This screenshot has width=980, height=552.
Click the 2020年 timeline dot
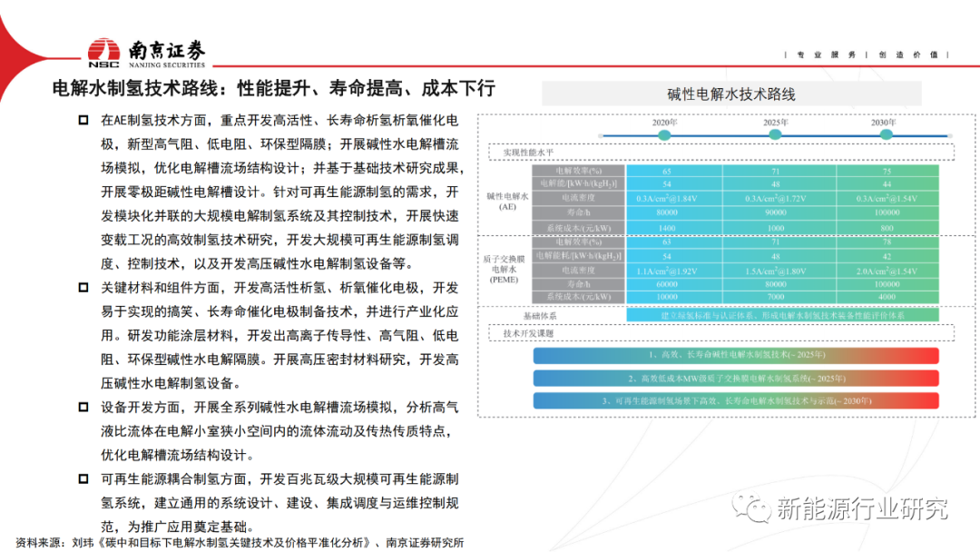pyautogui.click(x=663, y=134)
